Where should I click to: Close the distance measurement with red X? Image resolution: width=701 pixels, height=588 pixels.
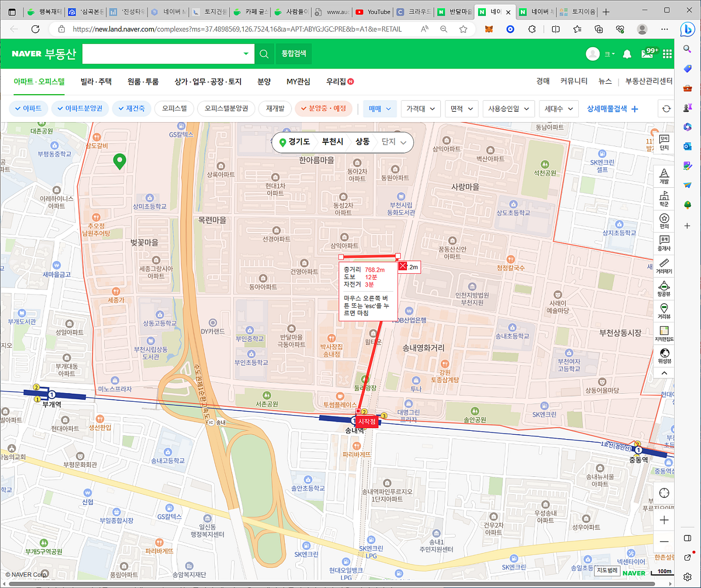click(403, 266)
